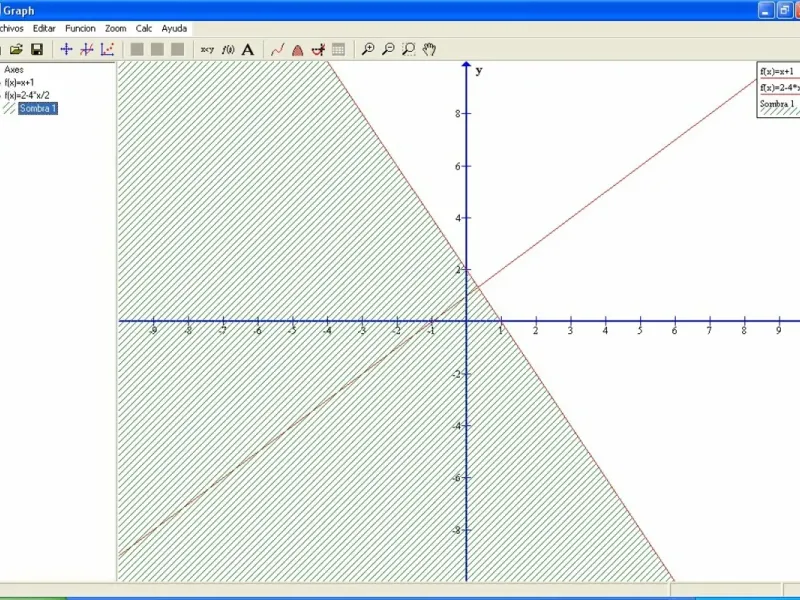Select the red curve trendline icon
Screen dimensions: 800x600
coord(278,49)
